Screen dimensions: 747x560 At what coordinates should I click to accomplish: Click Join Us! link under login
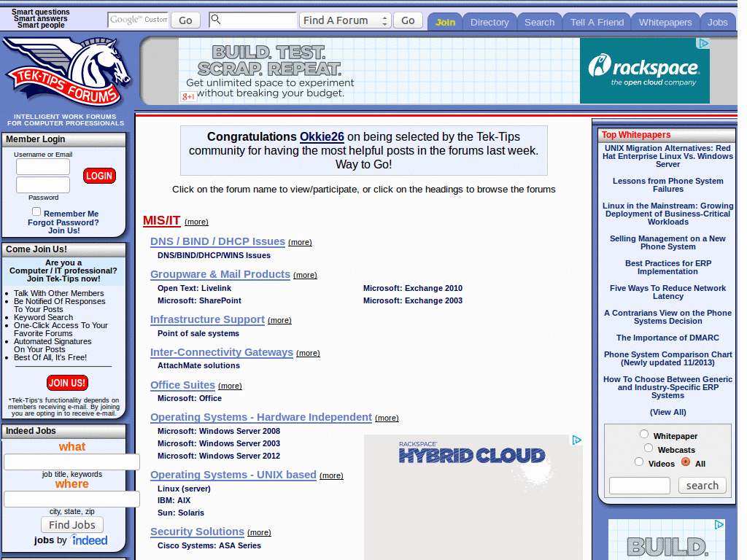(x=64, y=230)
